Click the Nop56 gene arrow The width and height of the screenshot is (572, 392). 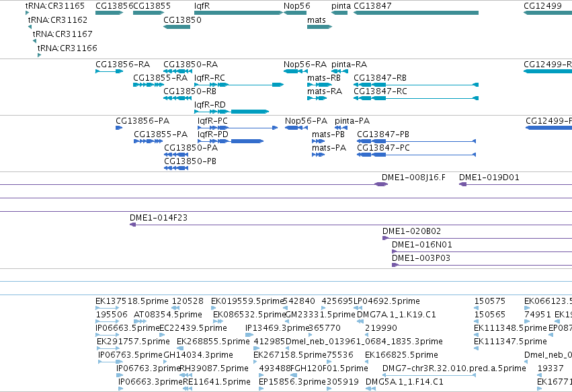(x=295, y=13)
